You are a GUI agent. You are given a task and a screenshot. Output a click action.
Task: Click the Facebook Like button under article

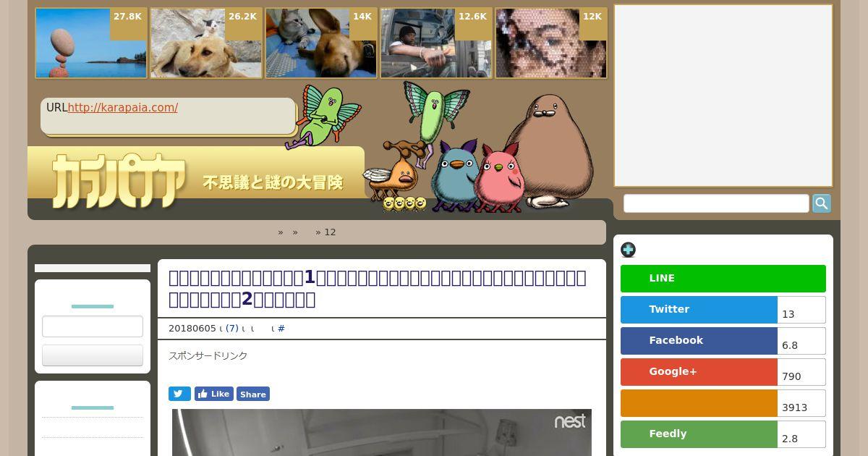(x=214, y=394)
